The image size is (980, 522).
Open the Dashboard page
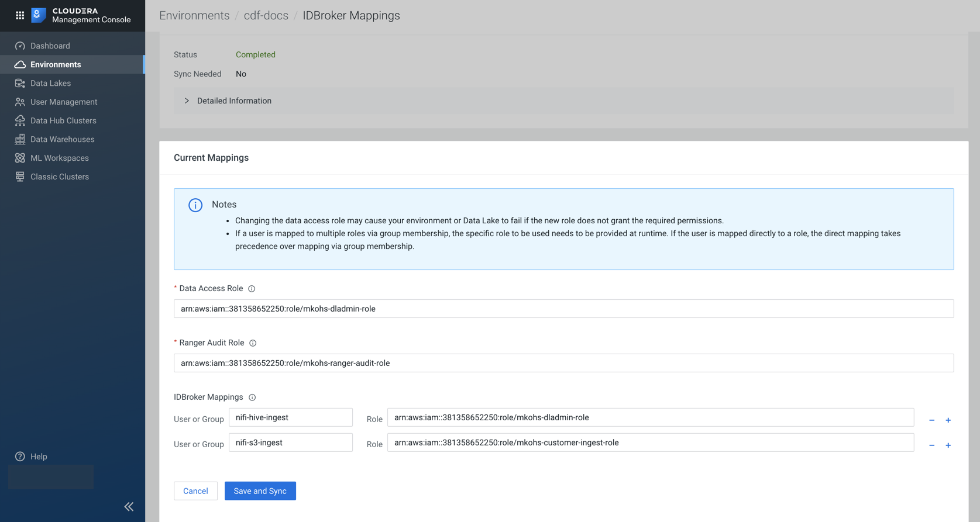point(50,46)
